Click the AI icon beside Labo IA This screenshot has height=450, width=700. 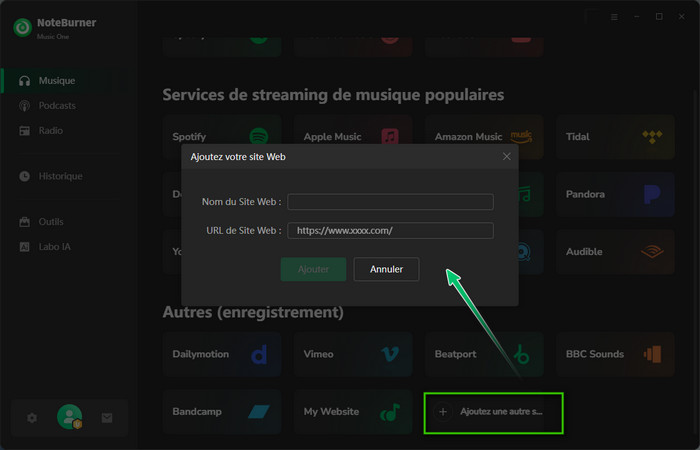(x=25, y=247)
